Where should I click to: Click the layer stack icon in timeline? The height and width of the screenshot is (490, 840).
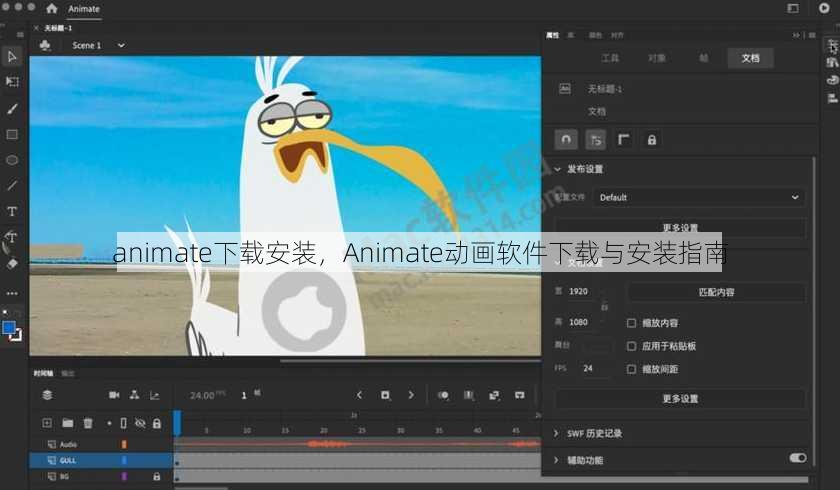pos(47,395)
